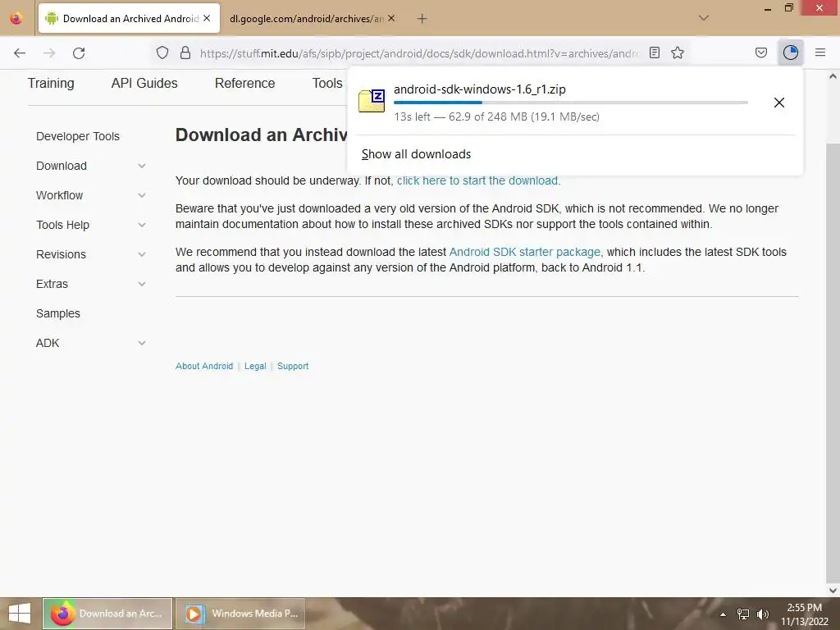Open the Extras sidebar item
Screen dimensions: 840x630
52,283
